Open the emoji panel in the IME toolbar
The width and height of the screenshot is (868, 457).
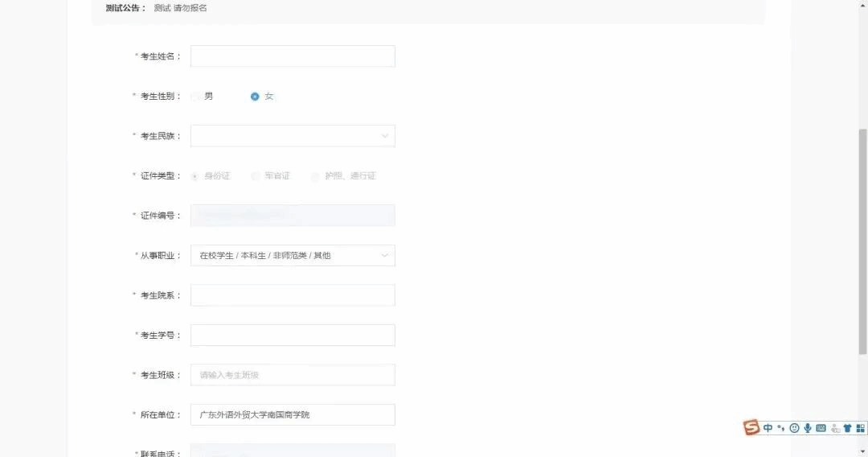tap(794, 428)
